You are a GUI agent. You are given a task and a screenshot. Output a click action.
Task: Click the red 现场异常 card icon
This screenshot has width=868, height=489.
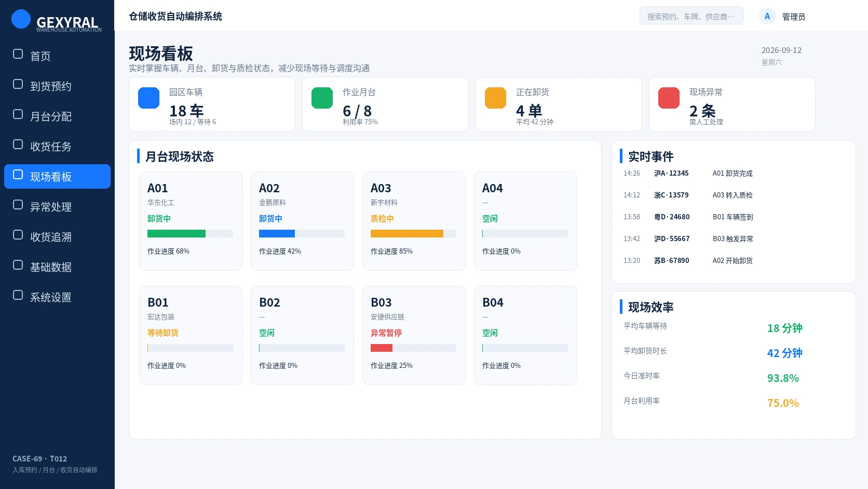coord(669,98)
